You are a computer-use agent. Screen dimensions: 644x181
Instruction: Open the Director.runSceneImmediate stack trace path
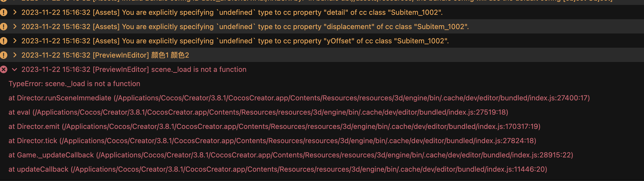point(299,98)
